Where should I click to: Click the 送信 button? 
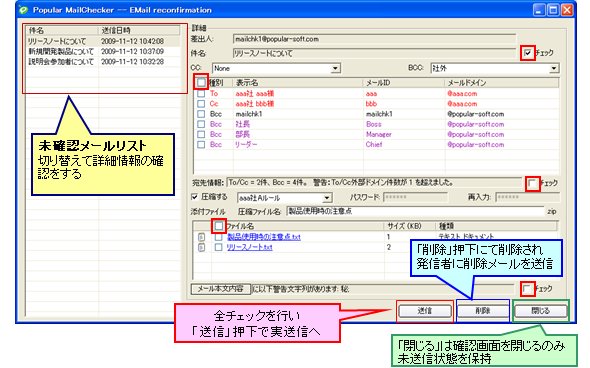(425, 311)
